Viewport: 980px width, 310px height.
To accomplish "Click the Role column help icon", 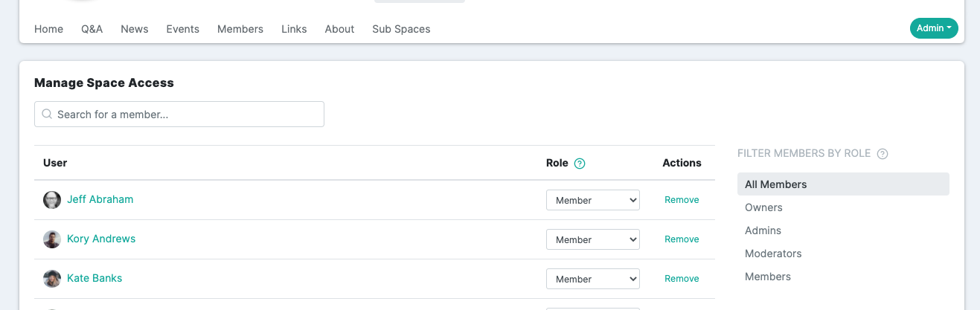I will (x=580, y=164).
